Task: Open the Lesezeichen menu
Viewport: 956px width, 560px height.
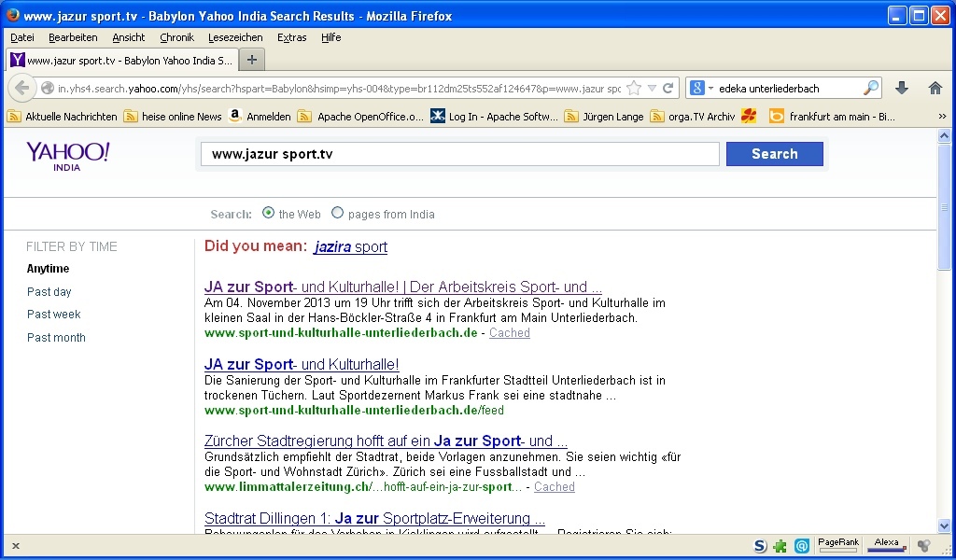Action: tap(235, 37)
